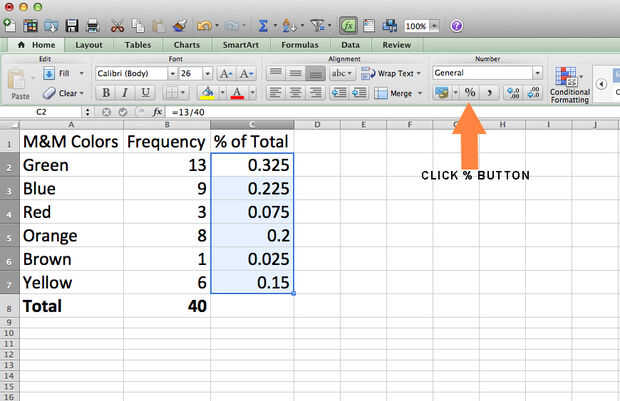620x401 pixels.
Task: Open the Merge options arrow
Action: pos(420,93)
